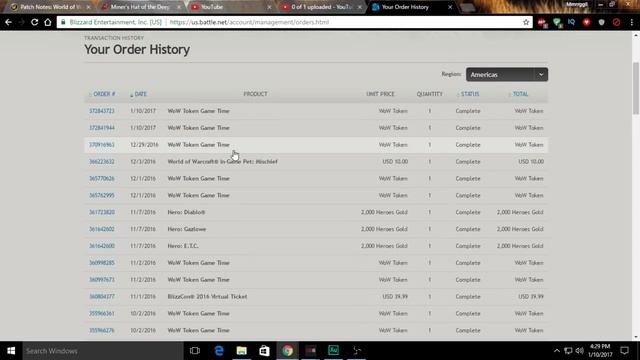Open the Adblock Plus extension

point(542,23)
